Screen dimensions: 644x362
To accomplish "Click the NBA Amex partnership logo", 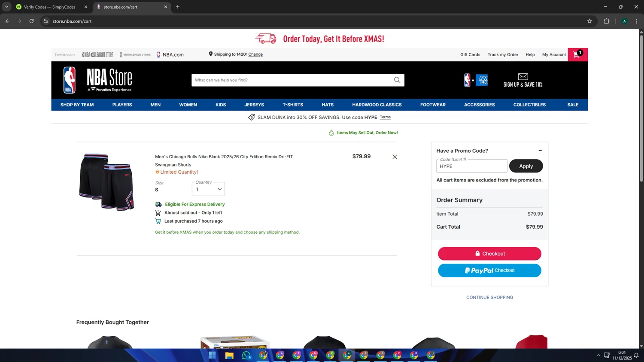I will coord(476,80).
